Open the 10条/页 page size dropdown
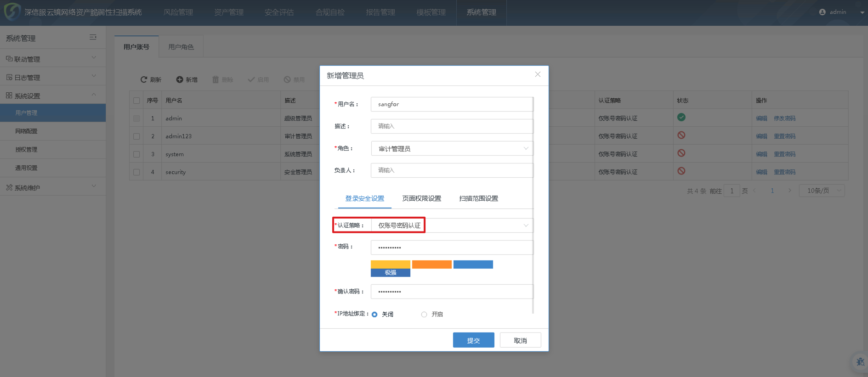Viewport: 868px width, 377px height. (822, 191)
